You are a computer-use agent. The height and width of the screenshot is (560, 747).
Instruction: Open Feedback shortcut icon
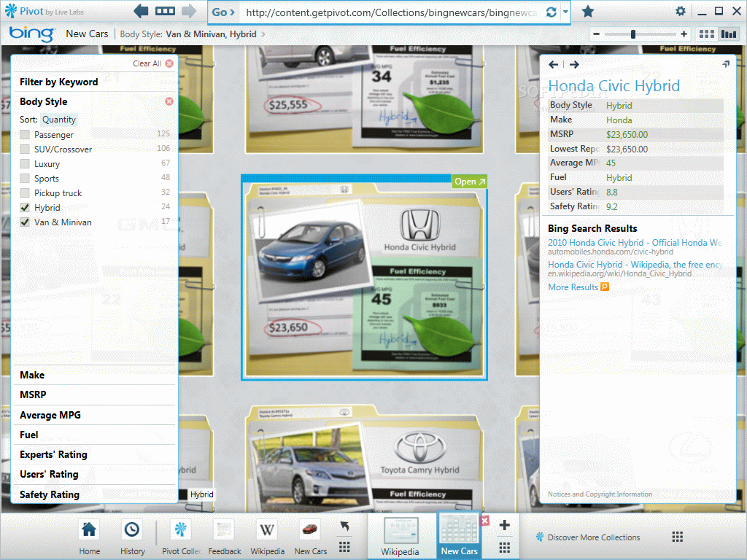224,529
